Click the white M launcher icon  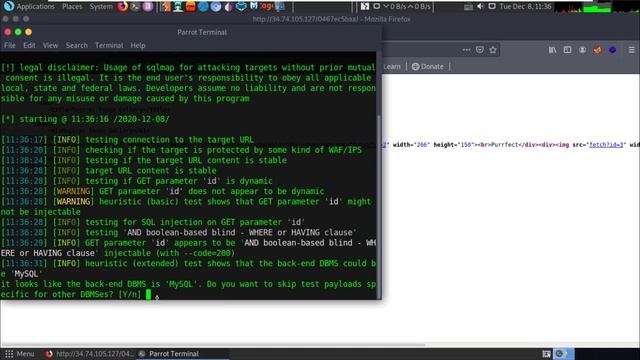253,6
